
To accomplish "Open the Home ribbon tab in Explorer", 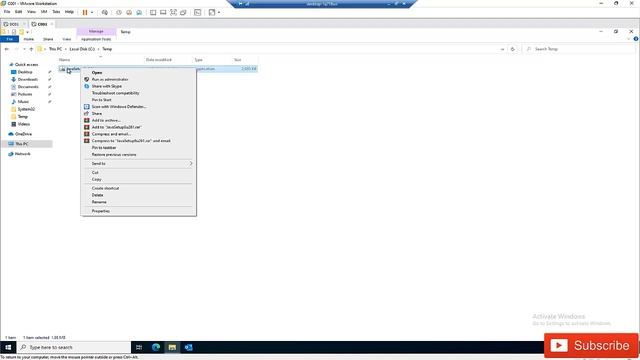I will point(29,39).
